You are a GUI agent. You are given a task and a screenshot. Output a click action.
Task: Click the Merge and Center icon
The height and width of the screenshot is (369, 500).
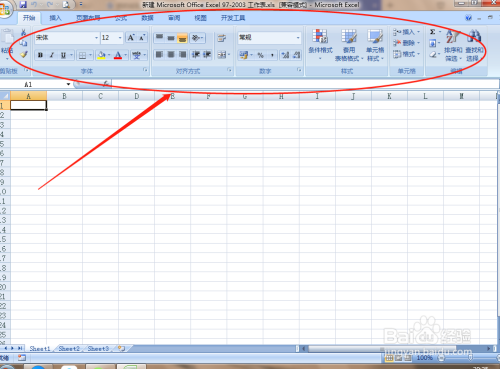tap(222, 55)
